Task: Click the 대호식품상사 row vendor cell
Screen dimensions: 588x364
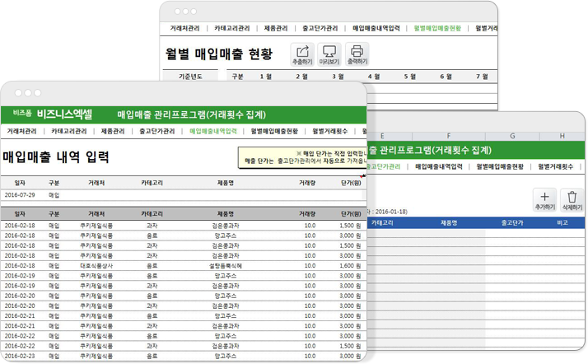Action: 96,266
